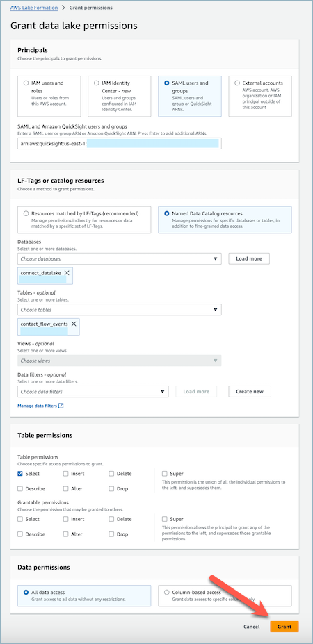This screenshot has height=644, width=313.
Task: Open the Choose data filters dropdown
Action: [x=93, y=391]
